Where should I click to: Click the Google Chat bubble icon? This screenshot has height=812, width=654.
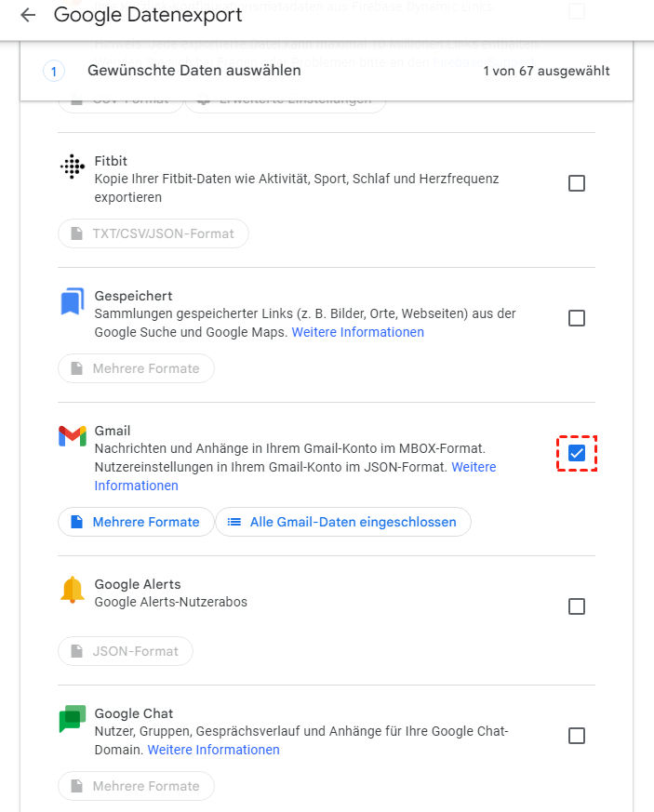click(x=72, y=719)
